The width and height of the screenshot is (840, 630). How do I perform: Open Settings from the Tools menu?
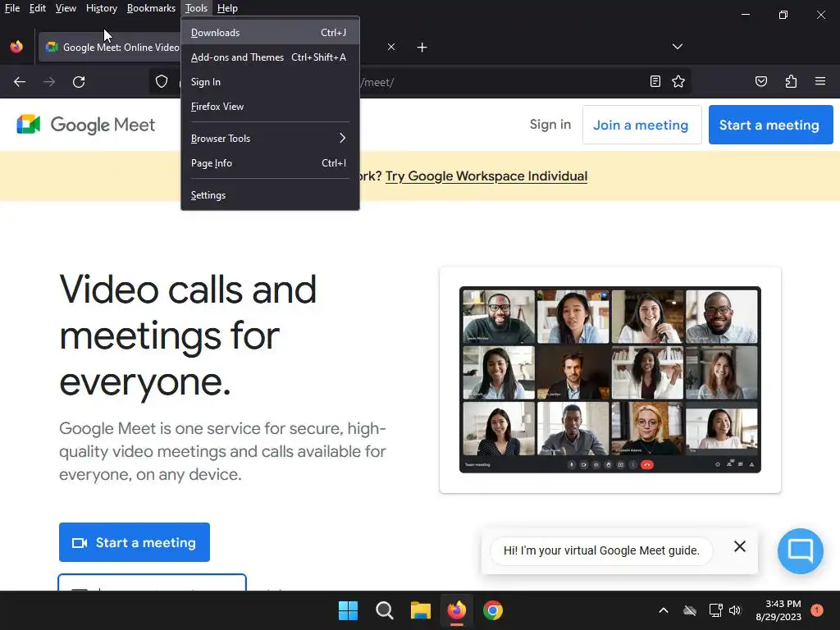coord(270,195)
